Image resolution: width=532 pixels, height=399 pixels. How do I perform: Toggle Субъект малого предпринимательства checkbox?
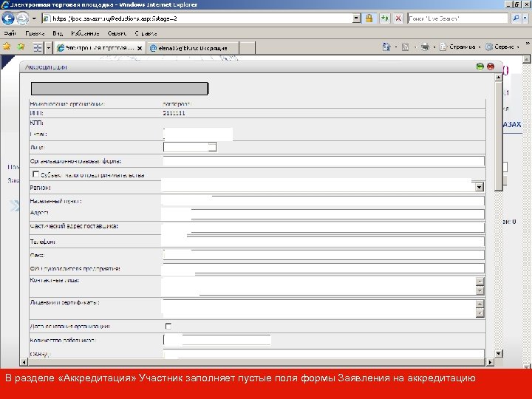pos(35,174)
